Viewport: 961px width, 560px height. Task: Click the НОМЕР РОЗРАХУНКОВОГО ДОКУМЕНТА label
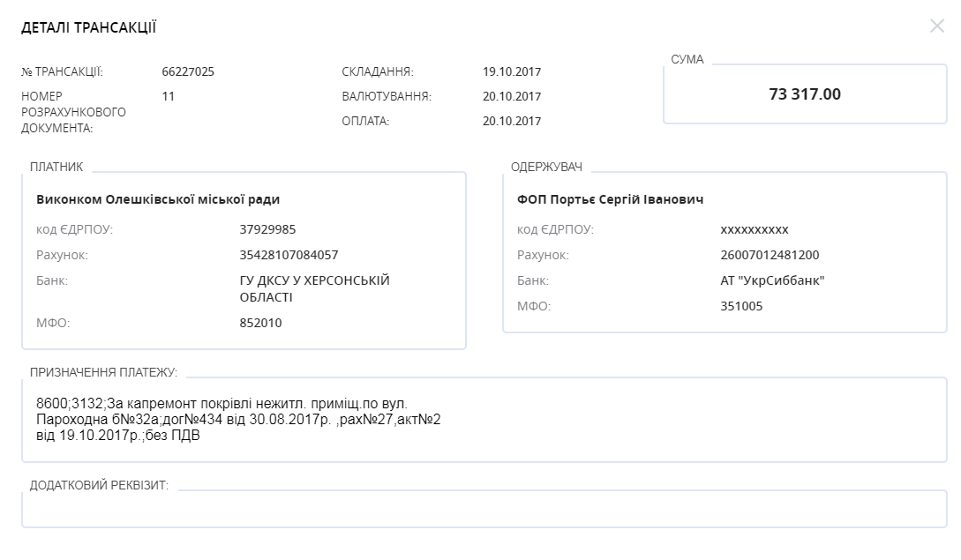pos(73,112)
